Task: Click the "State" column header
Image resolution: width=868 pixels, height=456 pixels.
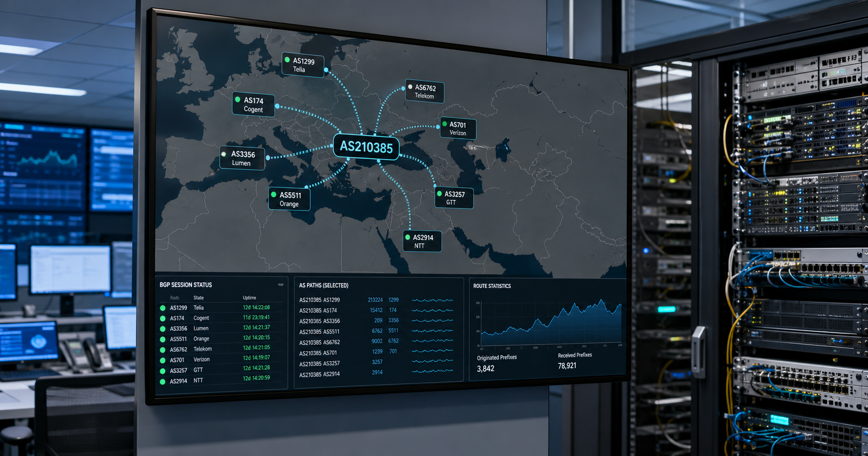Action: click(x=199, y=297)
